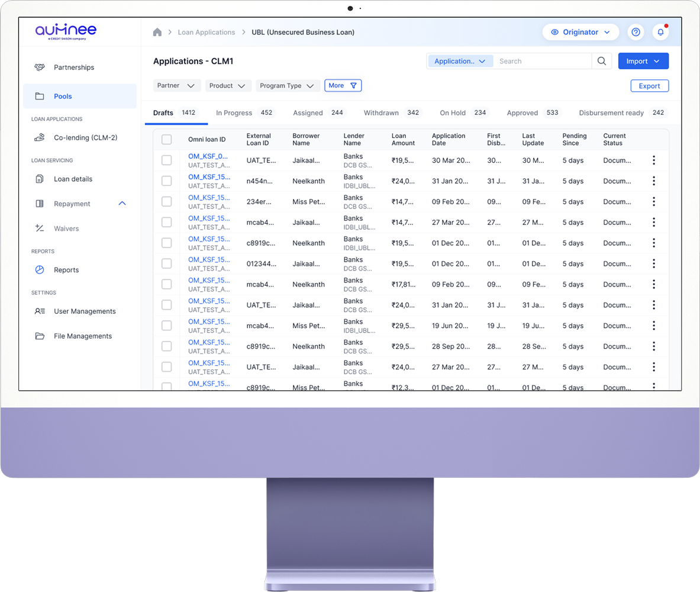Click the home icon in breadcrumb
Screen dimensions: 700x592
point(157,33)
